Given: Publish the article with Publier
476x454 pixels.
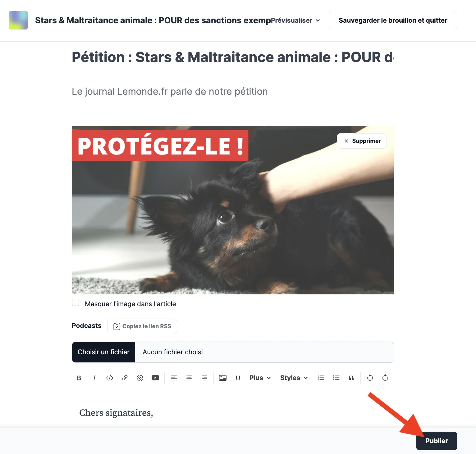Looking at the screenshot, I should tap(436, 441).
